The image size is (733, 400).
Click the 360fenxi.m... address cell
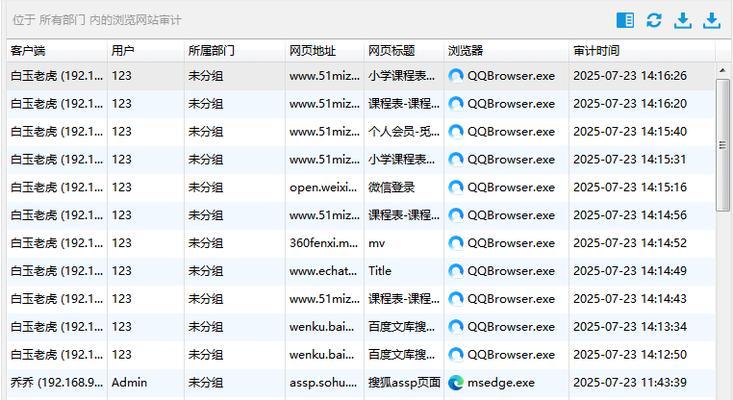coord(323,243)
